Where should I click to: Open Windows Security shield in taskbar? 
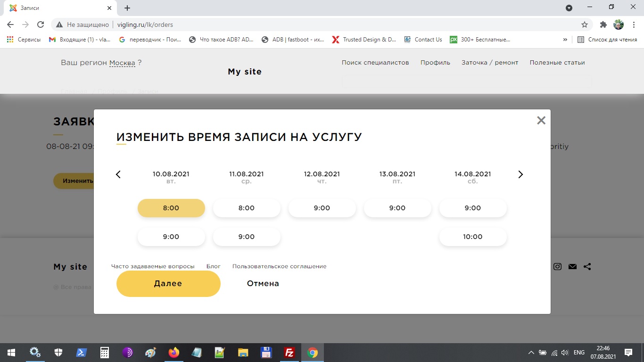coord(58,353)
